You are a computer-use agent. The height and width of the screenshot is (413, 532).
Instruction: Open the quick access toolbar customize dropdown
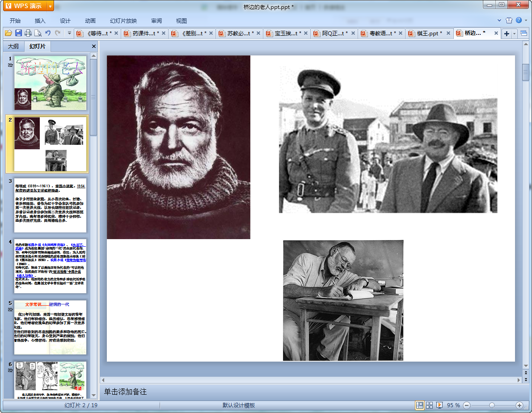69,33
